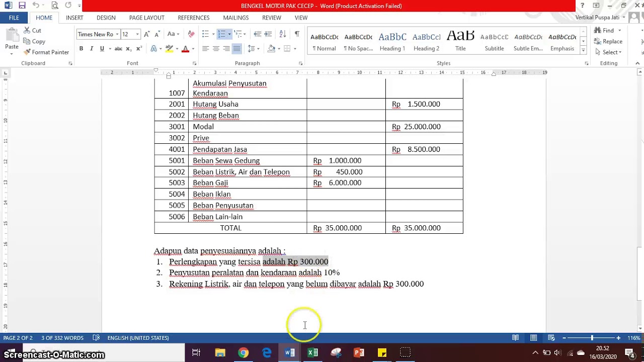Expand the Styles gallery
This screenshot has width=644, height=362.
pos(583,50)
